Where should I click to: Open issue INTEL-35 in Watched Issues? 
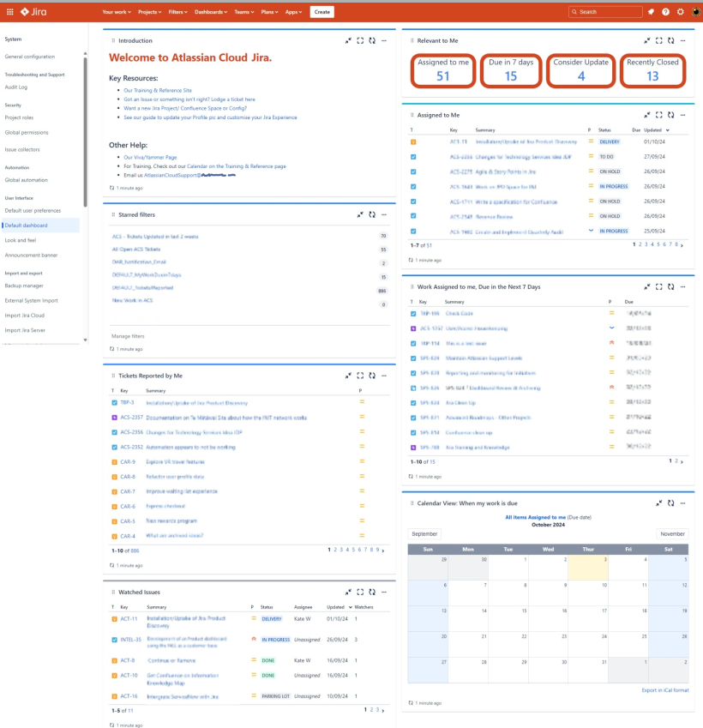(130, 640)
